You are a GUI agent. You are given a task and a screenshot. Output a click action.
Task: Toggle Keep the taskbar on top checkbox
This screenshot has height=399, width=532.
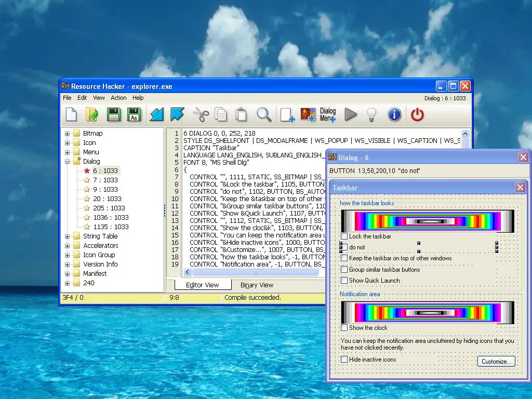click(x=344, y=258)
